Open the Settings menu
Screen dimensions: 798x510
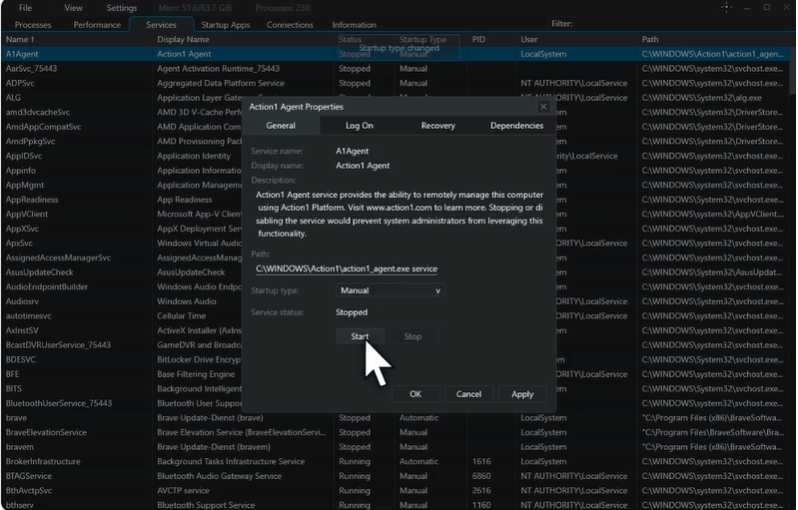[x=122, y=8]
